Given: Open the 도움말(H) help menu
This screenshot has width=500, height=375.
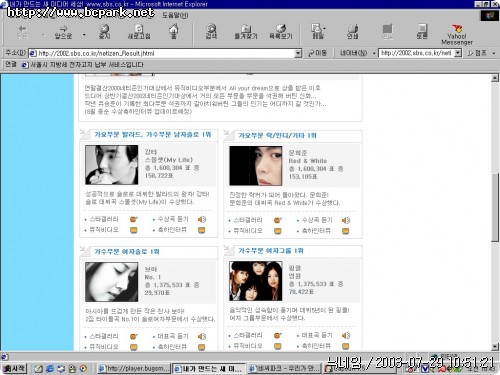Looking at the screenshot, I should [175, 15].
